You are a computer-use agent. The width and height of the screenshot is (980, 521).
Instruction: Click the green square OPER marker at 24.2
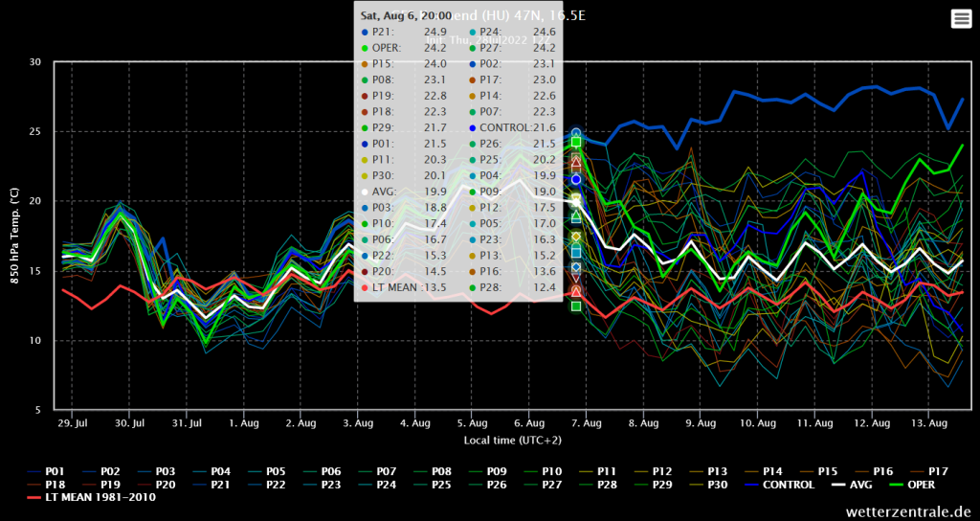click(576, 142)
